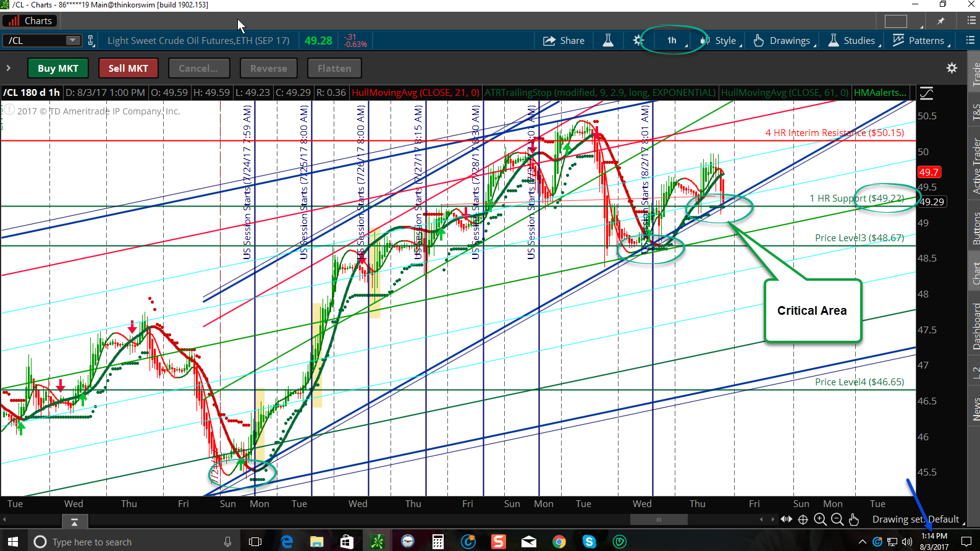Click the thinkorswim taskbar icon

point(377,542)
